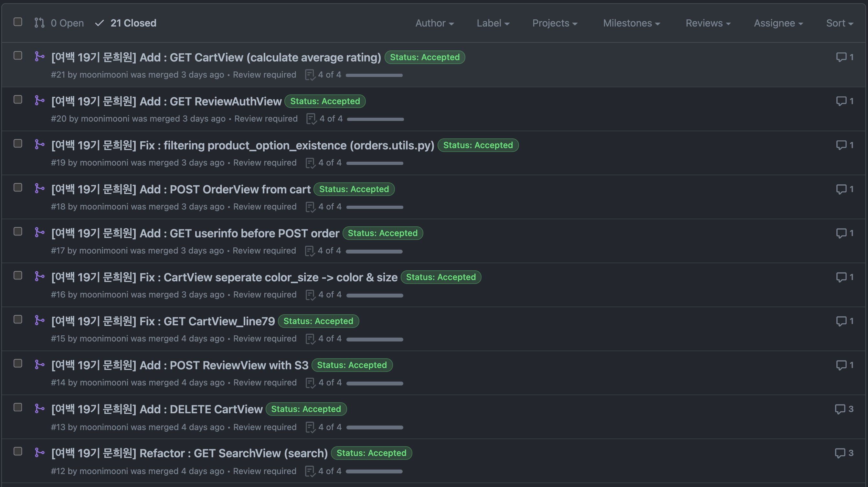Viewport: 868px width, 487px height.
Task: Click comment icon on PR #21
Action: click(x=841, y=57)
